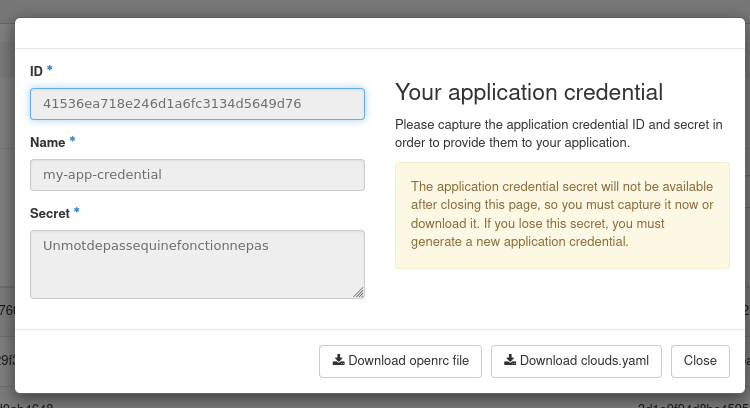
Task: Click inside the Secret text area
Action: pos(197,265)
